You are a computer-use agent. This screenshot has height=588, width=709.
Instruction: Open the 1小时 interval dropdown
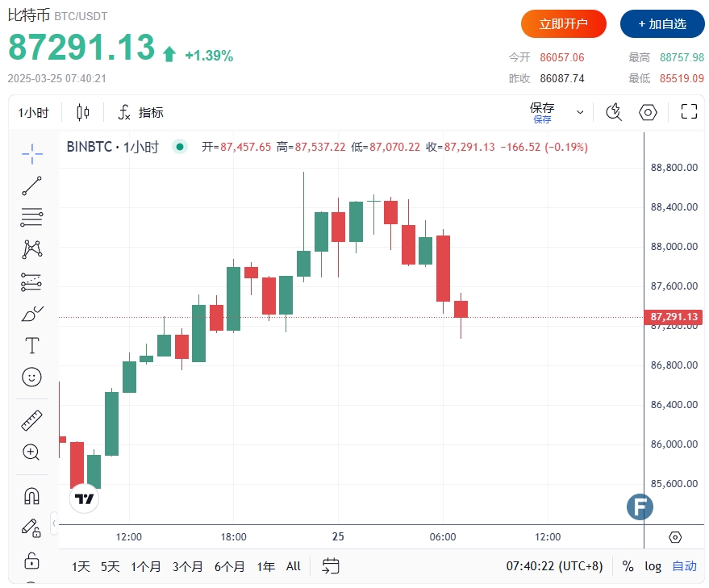33,113
